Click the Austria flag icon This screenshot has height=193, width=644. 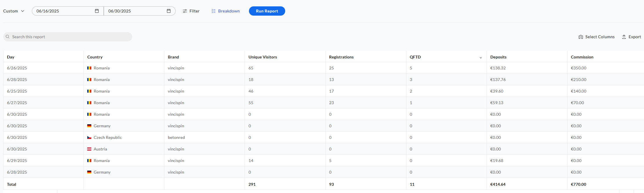click(89, 149)
